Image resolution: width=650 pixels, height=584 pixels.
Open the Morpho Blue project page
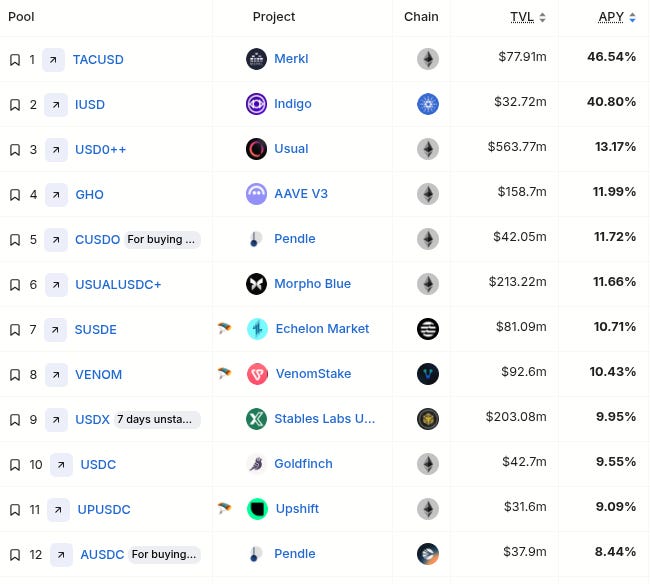(x=313, y=284)
